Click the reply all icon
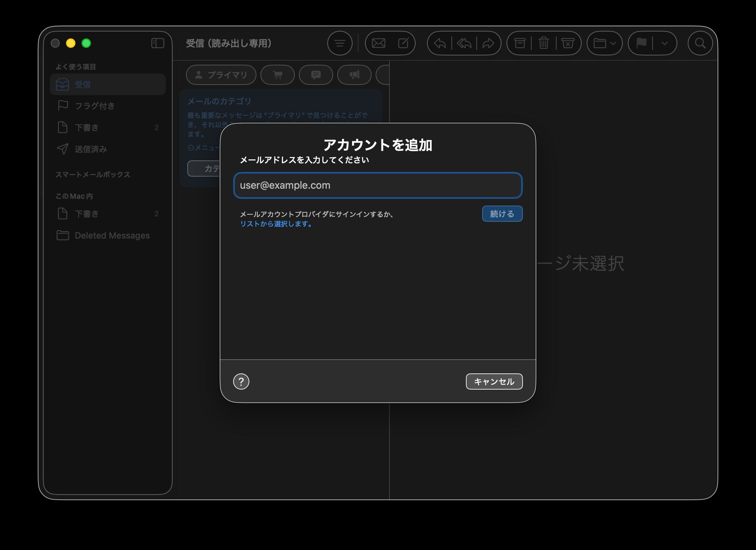This screenshot has height=550, width=756. tap(464, 43)
